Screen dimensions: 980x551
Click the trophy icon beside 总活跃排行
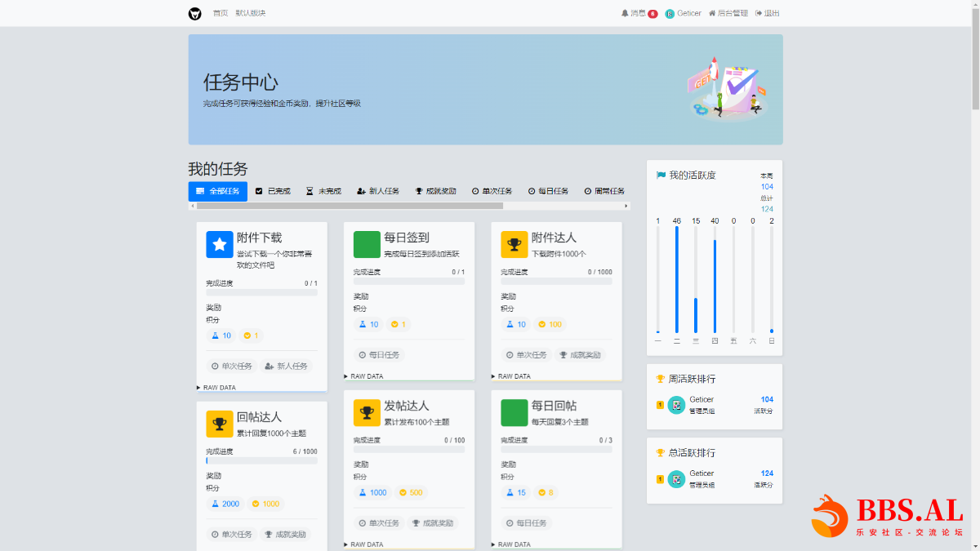661,452
